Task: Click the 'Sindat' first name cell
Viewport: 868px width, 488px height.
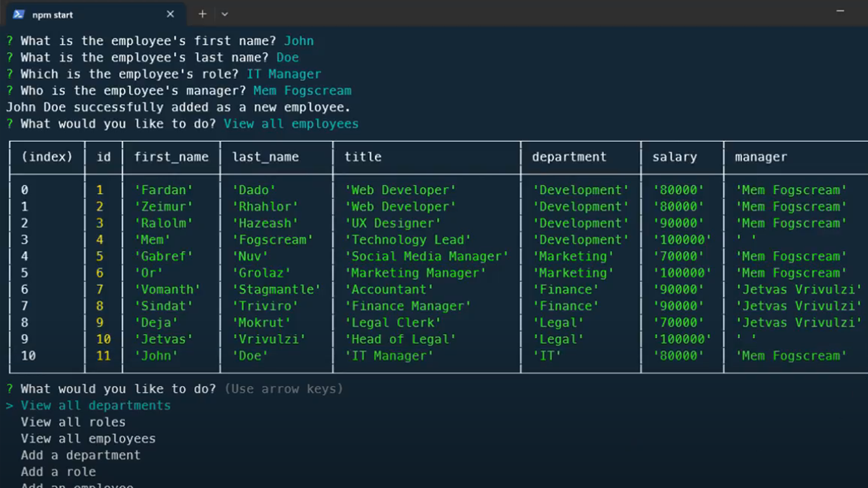Action: point(163,306)
